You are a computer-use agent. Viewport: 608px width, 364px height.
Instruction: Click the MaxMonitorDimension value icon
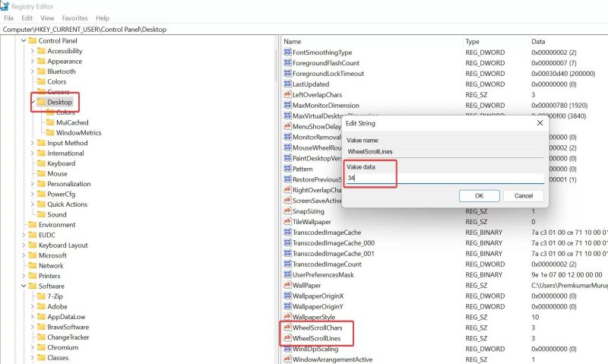287,105
